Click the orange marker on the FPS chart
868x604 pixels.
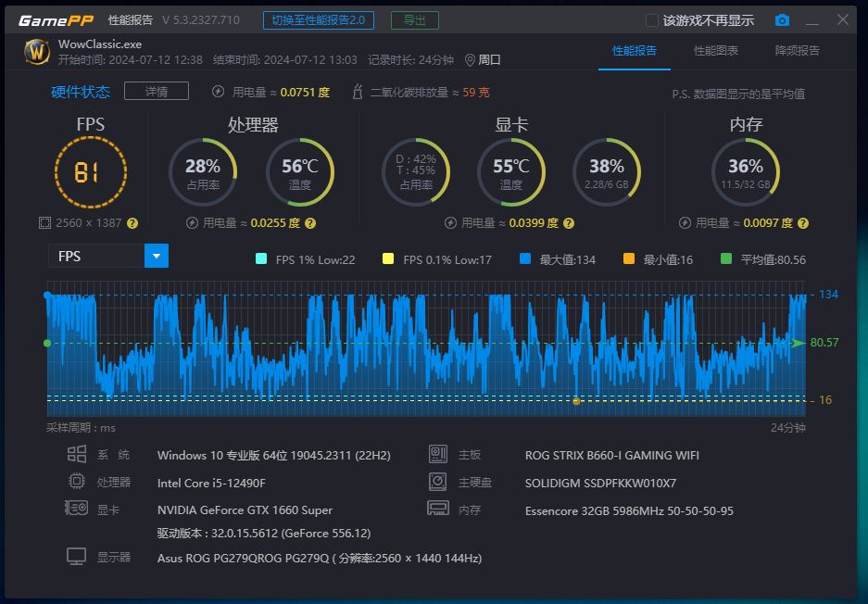tap(577, 401)
